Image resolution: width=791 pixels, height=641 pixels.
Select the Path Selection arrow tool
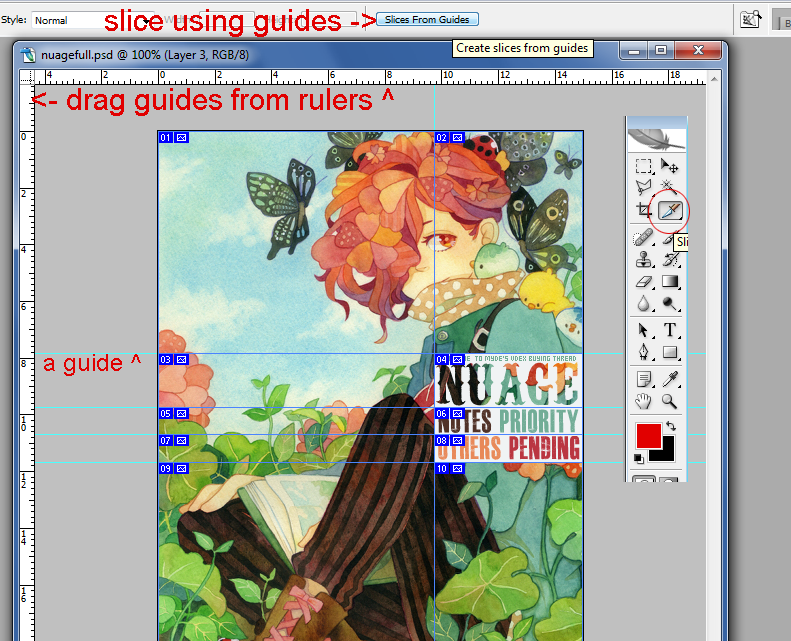tap(643, 330)
